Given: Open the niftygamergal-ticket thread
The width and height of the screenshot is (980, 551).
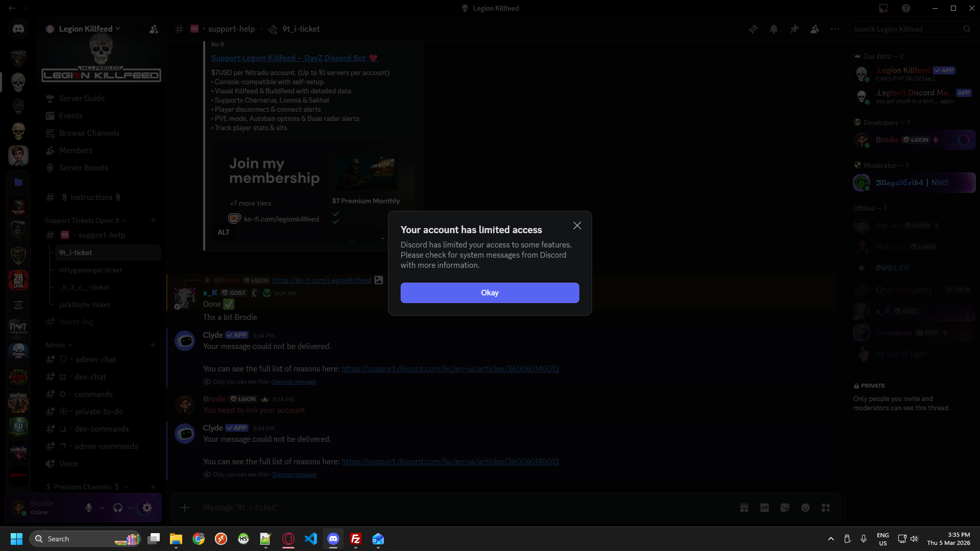Looking at the screenshot, I should pyautogui.click(x=108, y=270).
